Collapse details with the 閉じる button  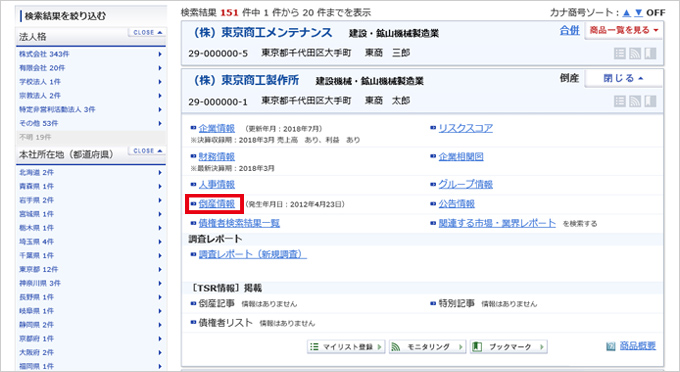pos(624,78)
